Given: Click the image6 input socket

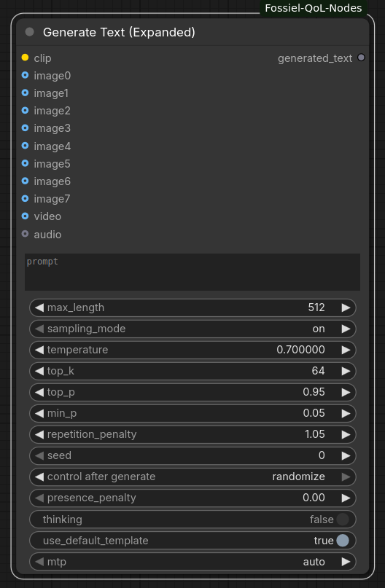Looking at the screenshot, I should (25, 181).
